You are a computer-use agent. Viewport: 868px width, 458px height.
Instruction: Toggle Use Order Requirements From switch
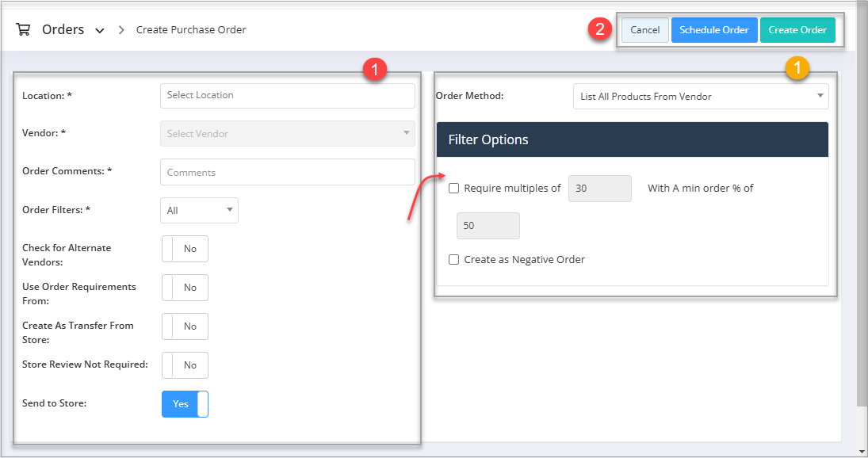point(185,288)
